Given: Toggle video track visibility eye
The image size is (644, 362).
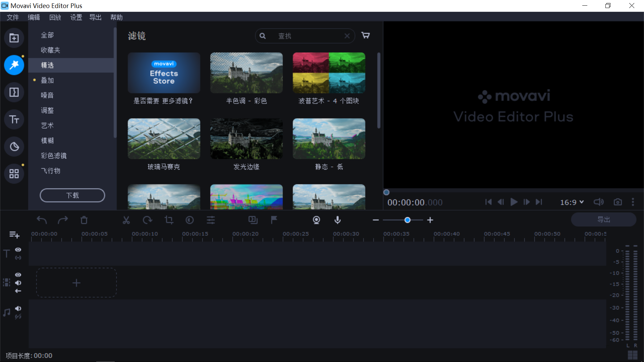Looking at the screenshot, I should tap(18, 275).
